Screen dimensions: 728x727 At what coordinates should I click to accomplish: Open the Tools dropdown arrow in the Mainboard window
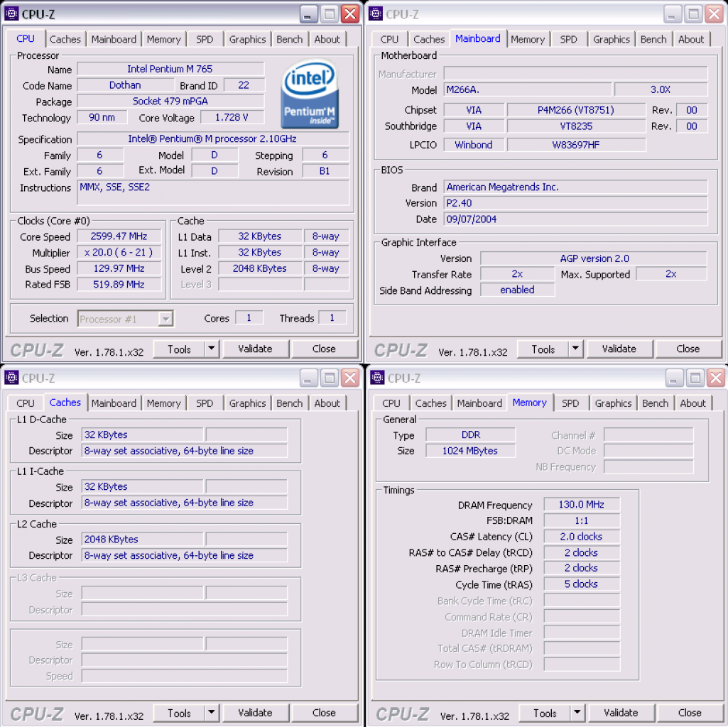(576, 349)
